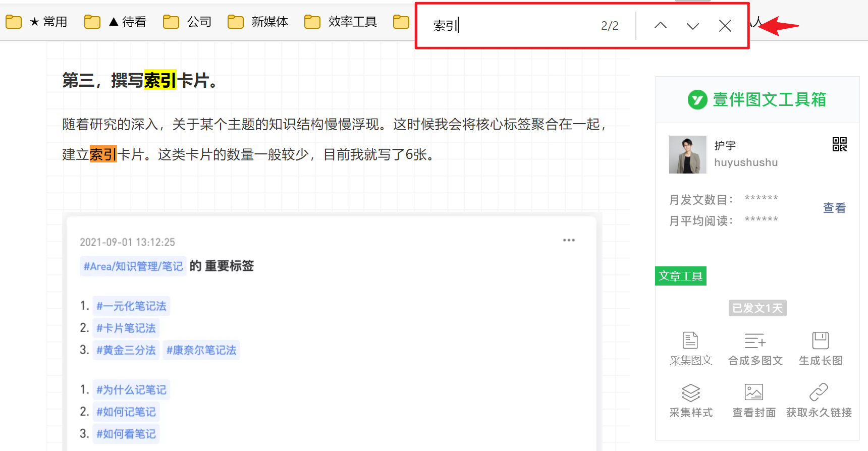Click the #为什么记笔记 tag
This screenshot has height=451, width=868.
pos(131,389)
